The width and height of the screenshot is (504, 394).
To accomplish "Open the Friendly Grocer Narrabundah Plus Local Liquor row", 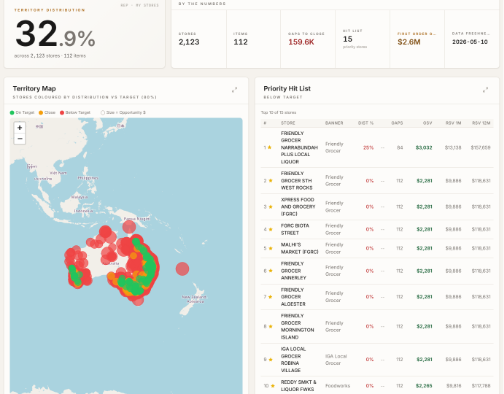I will tap(377, 147).
